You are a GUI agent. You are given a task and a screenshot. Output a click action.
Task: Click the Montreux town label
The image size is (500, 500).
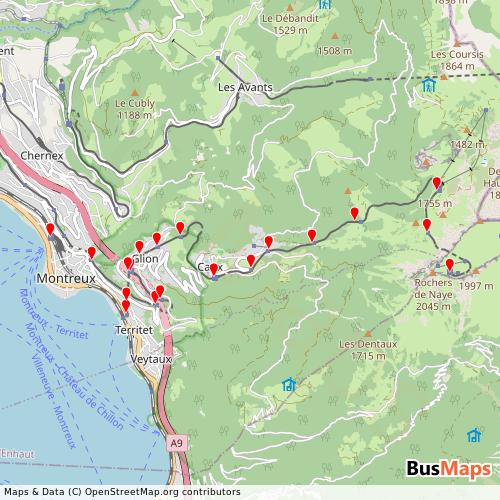click(x=66, y=278)
